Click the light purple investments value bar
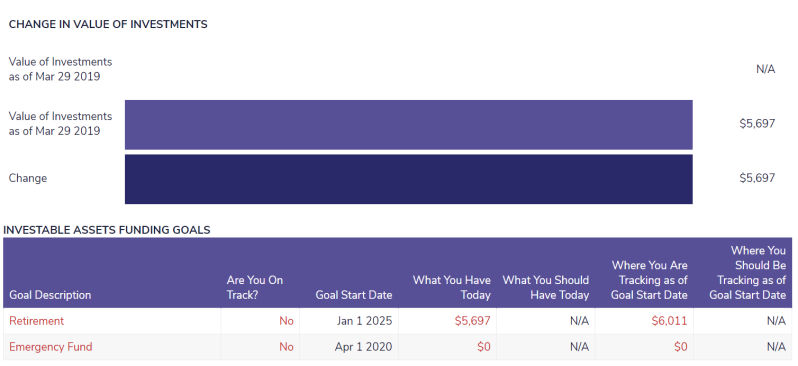The image size is (798, 366). 409,125
